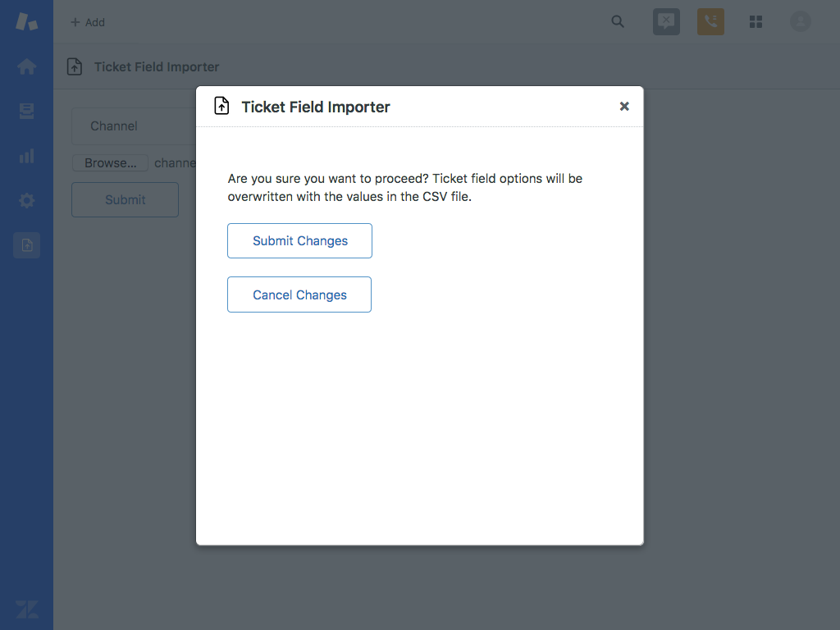Click the Submit Changes button

click(299, 240)
